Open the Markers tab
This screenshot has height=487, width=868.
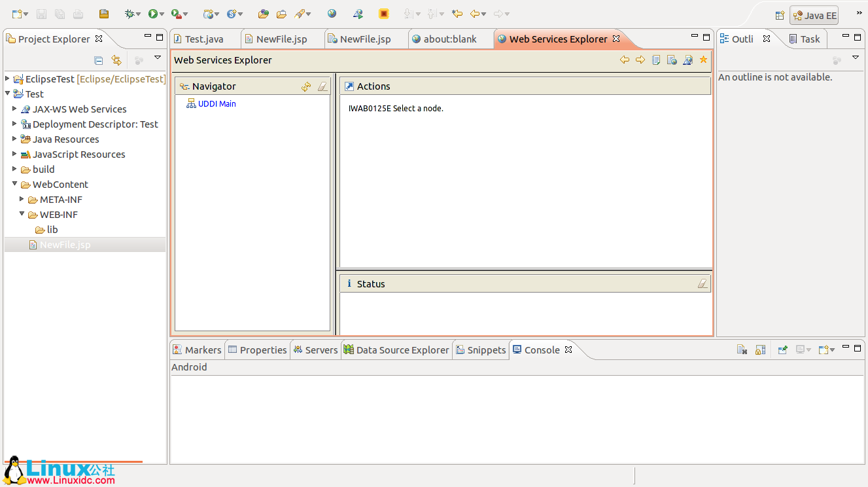click(197, 350)
